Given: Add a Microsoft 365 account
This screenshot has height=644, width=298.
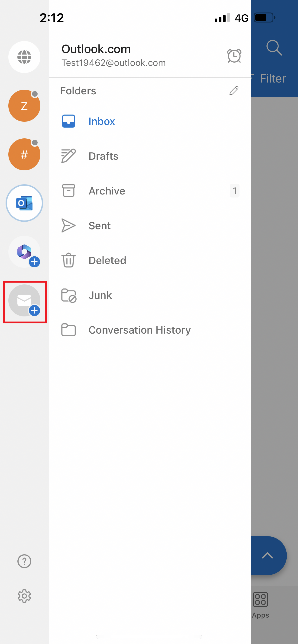Looking at the screenshot, I should (x=24, y=252).
